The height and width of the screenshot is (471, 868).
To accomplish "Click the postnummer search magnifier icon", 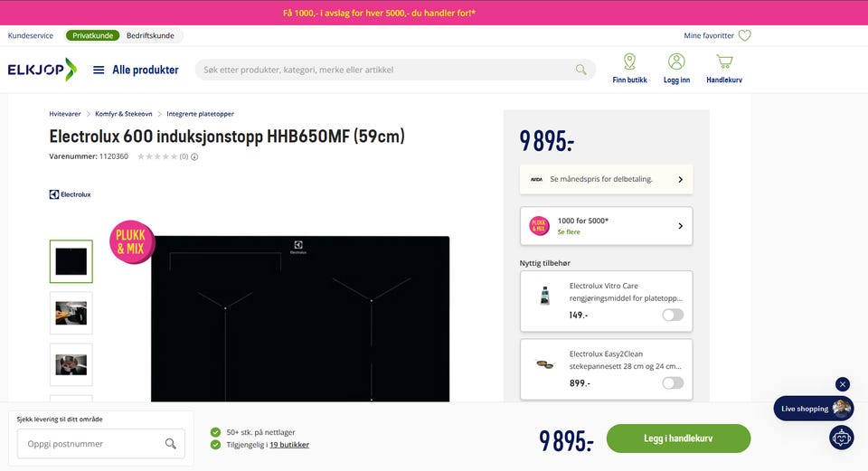I will (171, 443).
